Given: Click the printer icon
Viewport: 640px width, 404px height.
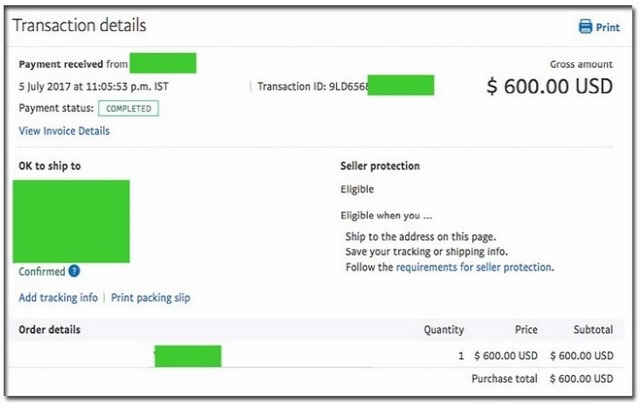Looking at the screenshot, I should click(585, 27).
